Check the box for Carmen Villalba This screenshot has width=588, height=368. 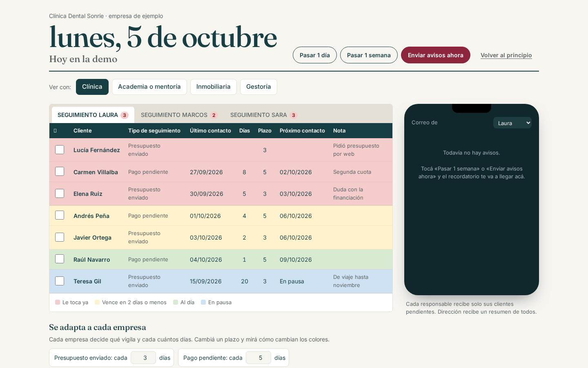coord(60,171)
